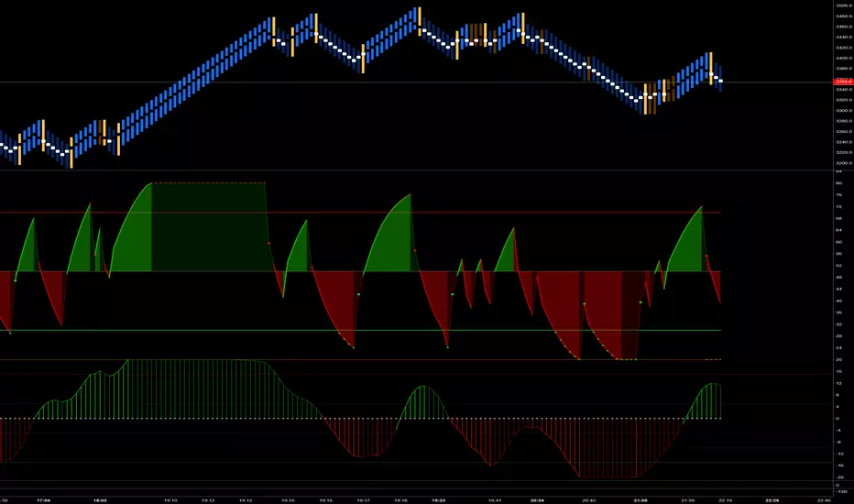Click the histogram axis value -20
Viewport: 854px width, 504px height.
point(840,477)
